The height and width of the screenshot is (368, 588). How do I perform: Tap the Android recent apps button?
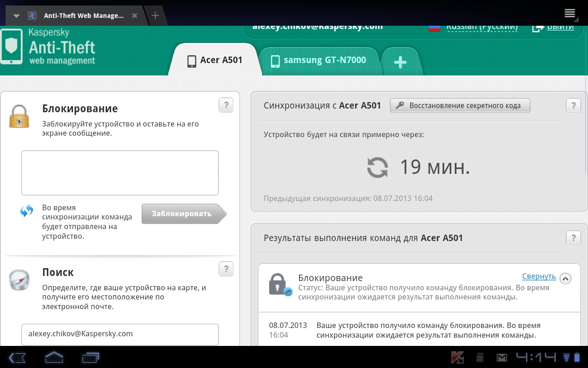(x=90, y=357)
